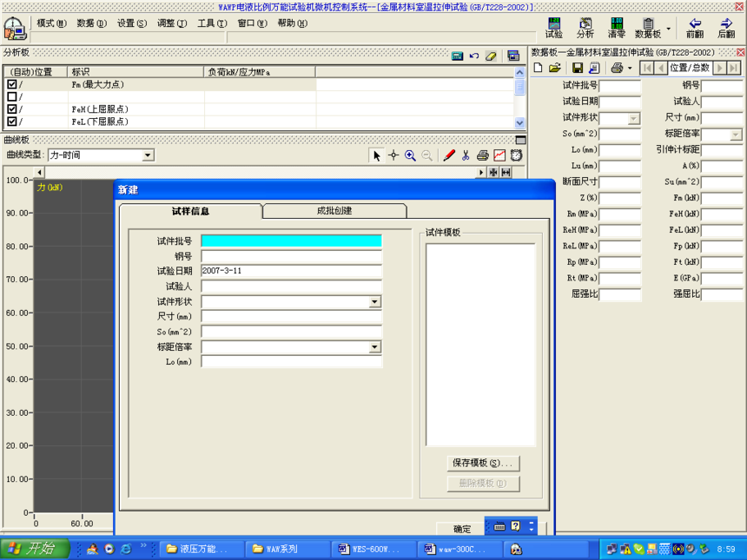Viewport: 747px width, 560px height.
Task: Click the 确定 button in dialog
Action: point(462,529)
